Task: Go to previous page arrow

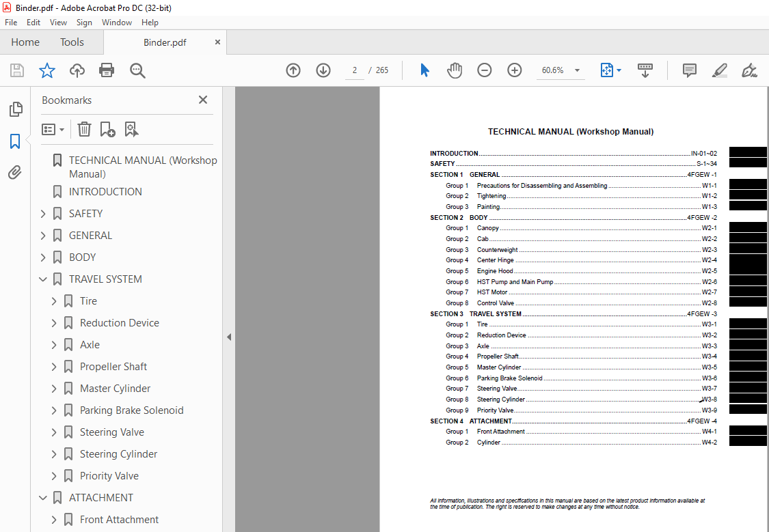Action: pos(293,70)
